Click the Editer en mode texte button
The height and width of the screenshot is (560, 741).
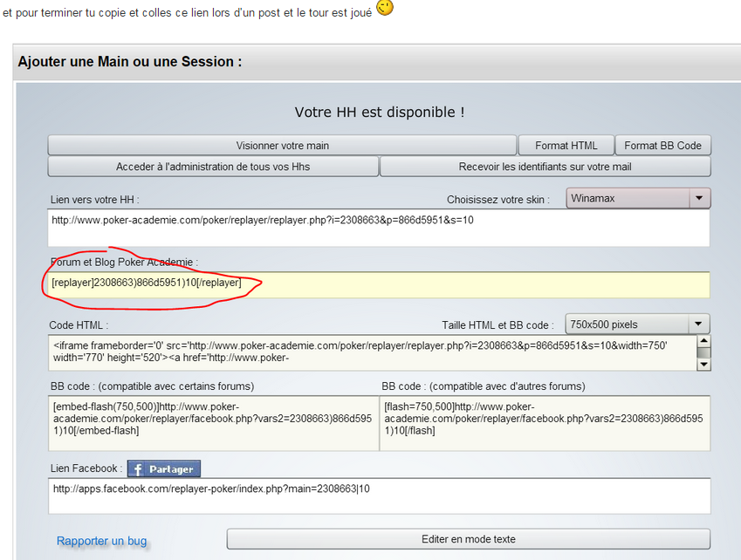coord(469,539)
